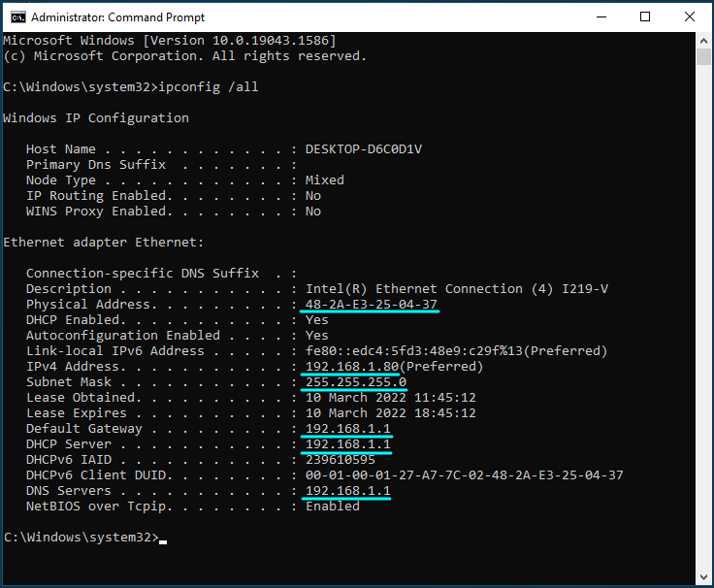This screenshot has height=588, width=714.
Task: Click the physical address 48-2A-E3-25-04-37
Action: click(x=371, y=304)
